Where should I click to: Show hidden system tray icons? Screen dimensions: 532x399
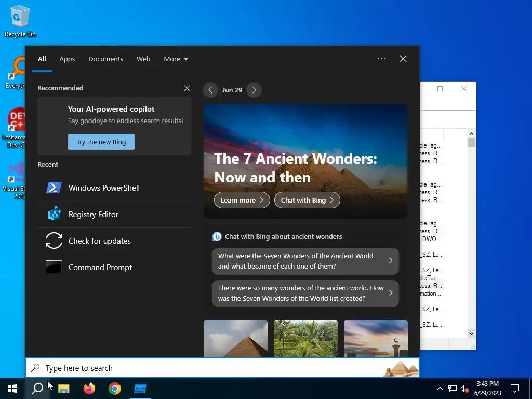[440, 389]
